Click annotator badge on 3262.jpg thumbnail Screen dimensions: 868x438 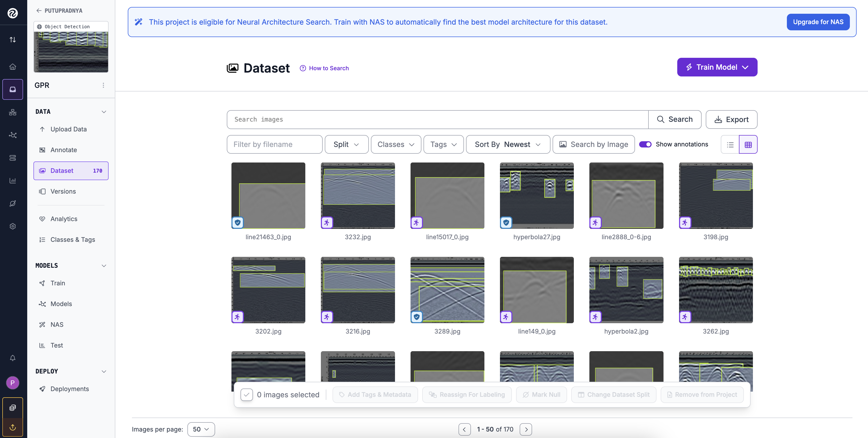685,317
